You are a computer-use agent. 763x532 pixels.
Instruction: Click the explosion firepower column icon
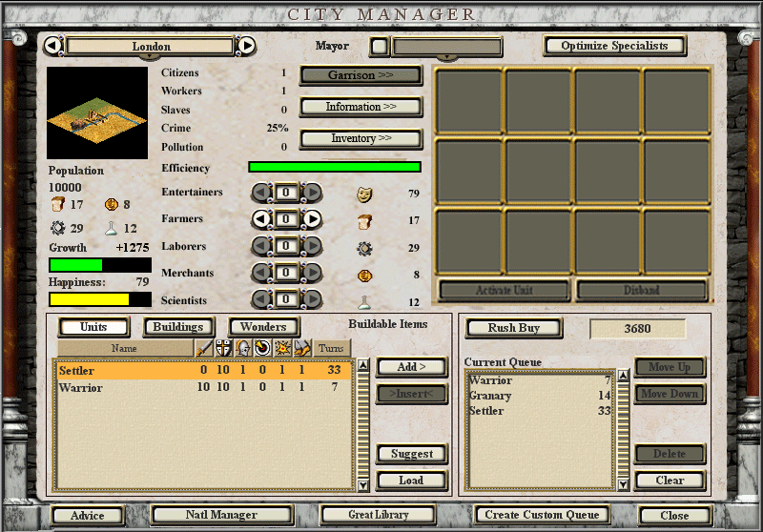click(281, 348)
